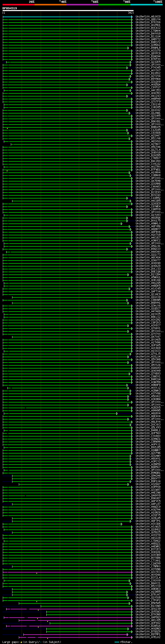This screenshot has height=644, width=165.
Task: Open hit UniRef100_B1WZA4
Action: coord(148,56)
